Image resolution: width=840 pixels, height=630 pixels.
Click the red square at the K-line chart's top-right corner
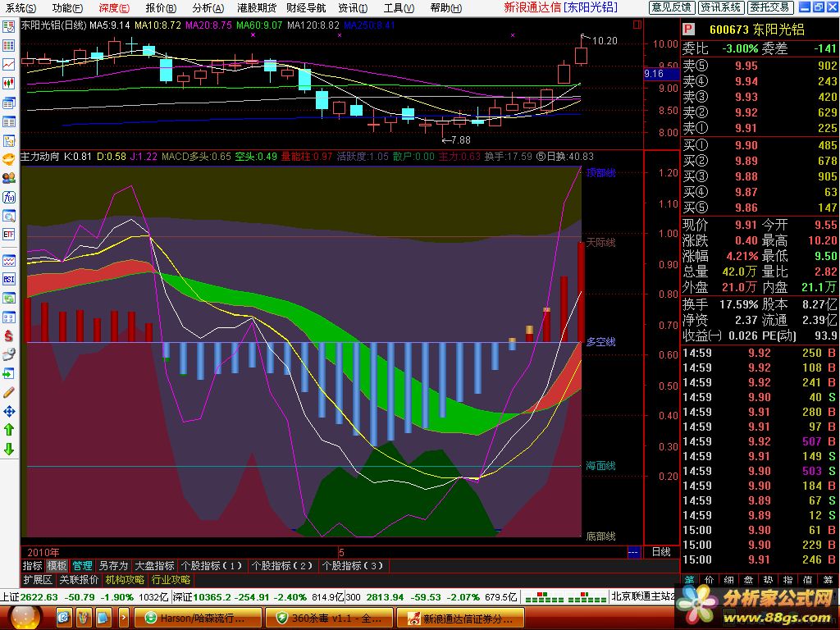point(637,25)
